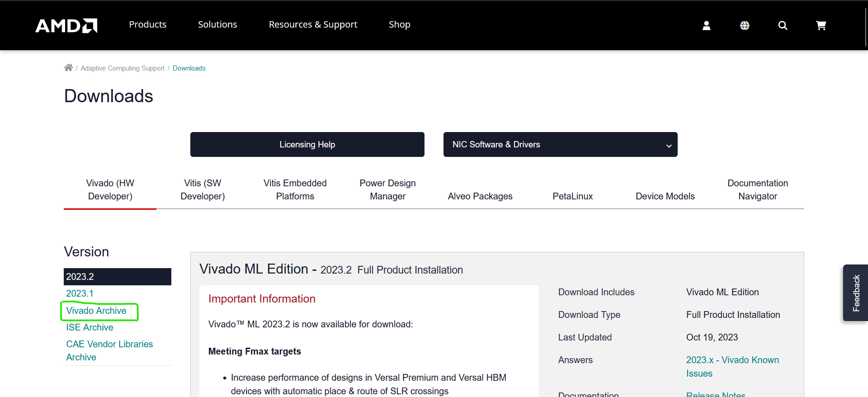The height and width of the screenshot is (397, 868).
Task: Select version 2023.1
Action: 80,293
